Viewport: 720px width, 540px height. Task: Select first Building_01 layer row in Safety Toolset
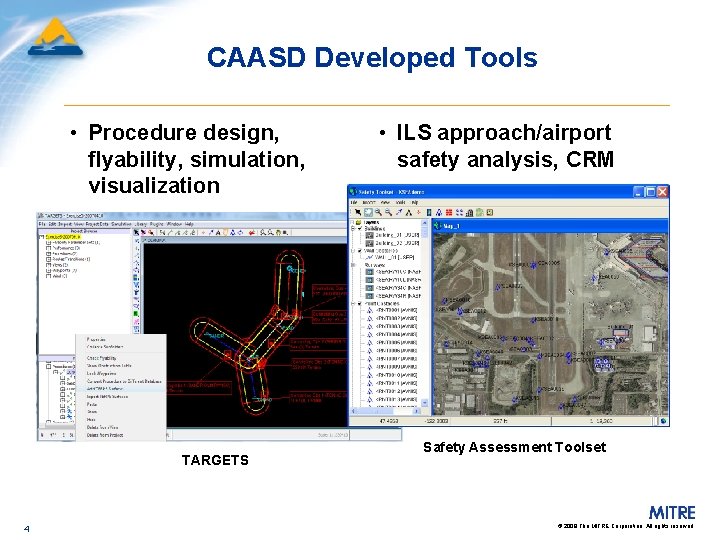coord(392,235)
